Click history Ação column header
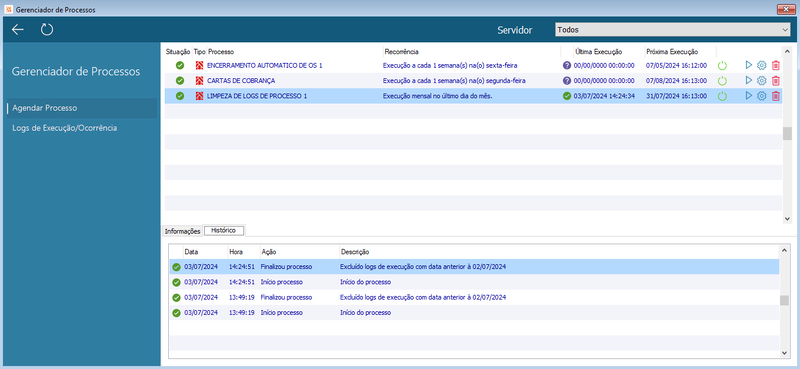Screen dimensions: 800x369 tap(268, 252)
